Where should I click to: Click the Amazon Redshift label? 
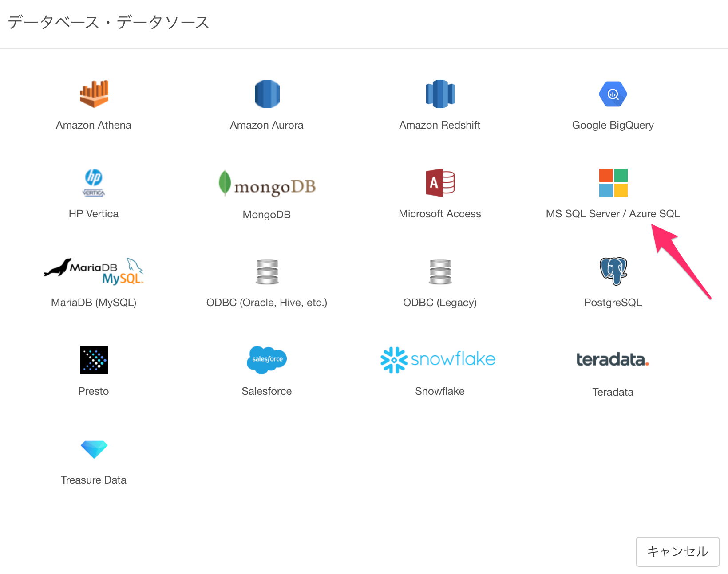(440, 125)
